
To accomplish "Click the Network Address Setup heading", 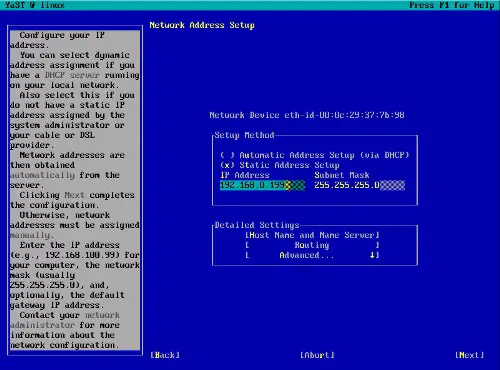I will click(x=202, y=25).
